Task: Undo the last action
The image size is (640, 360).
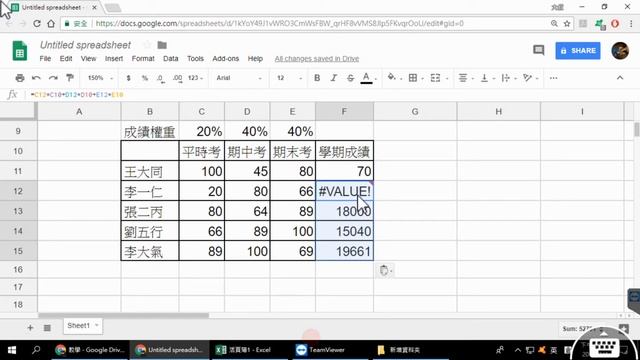Action: click(36, 78)
